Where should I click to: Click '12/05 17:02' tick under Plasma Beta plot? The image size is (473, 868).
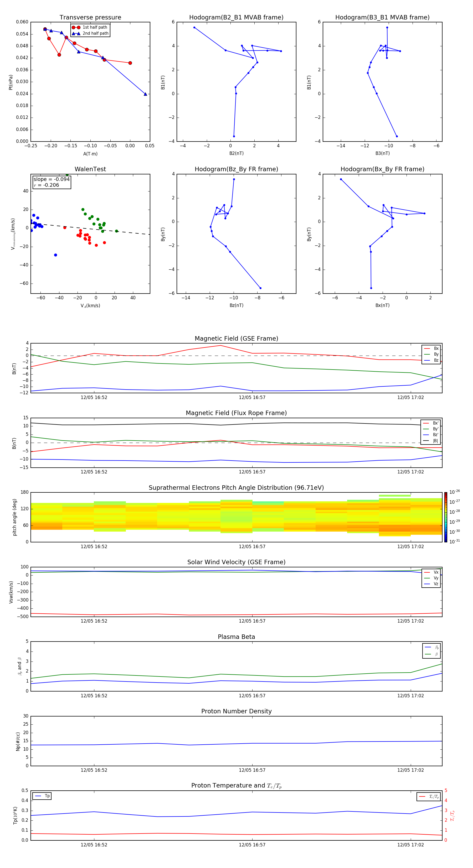[410, 696]
